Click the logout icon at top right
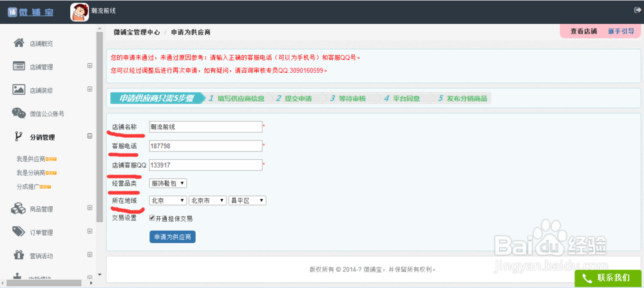Image resolution: width=644 pixels, height=288 pixels. (x=638, y=10)
